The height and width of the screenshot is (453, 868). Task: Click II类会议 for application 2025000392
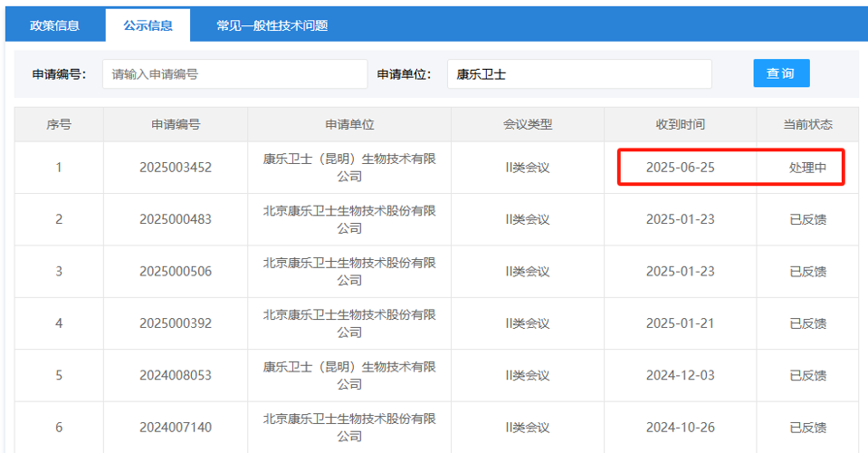tap(528, 323)
